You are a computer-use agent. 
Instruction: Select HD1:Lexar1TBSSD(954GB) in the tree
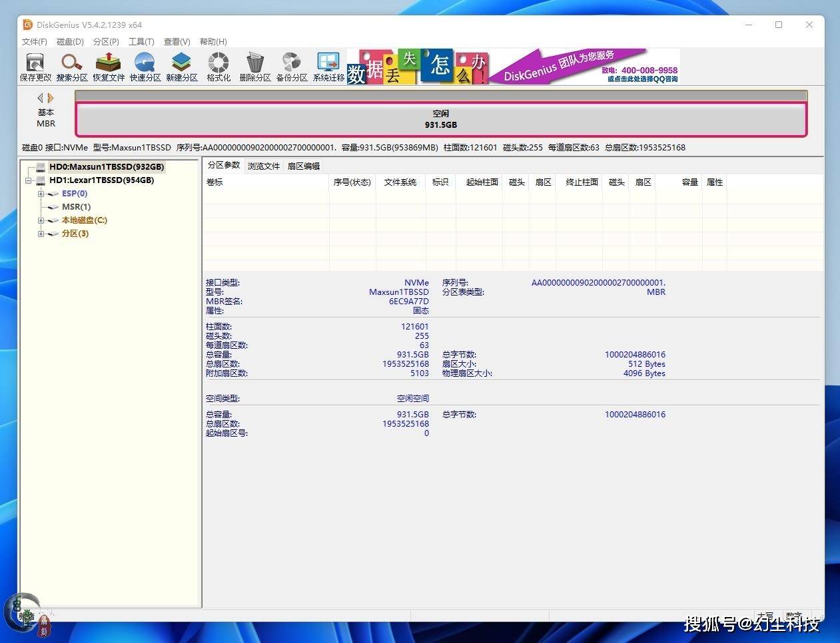102,180
